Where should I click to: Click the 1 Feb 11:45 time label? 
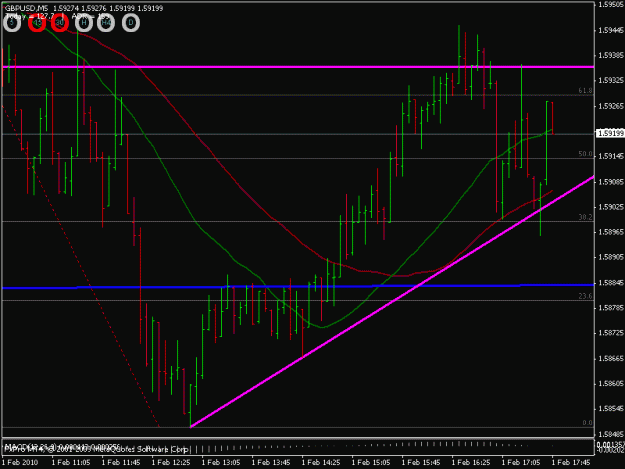(121, 463)
